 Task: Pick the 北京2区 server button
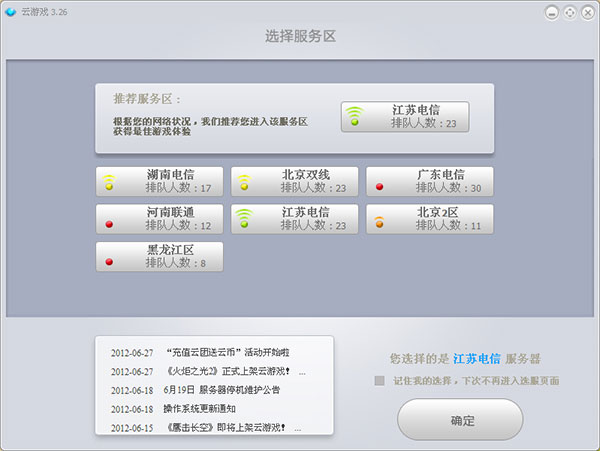click(x=429, y=219)
